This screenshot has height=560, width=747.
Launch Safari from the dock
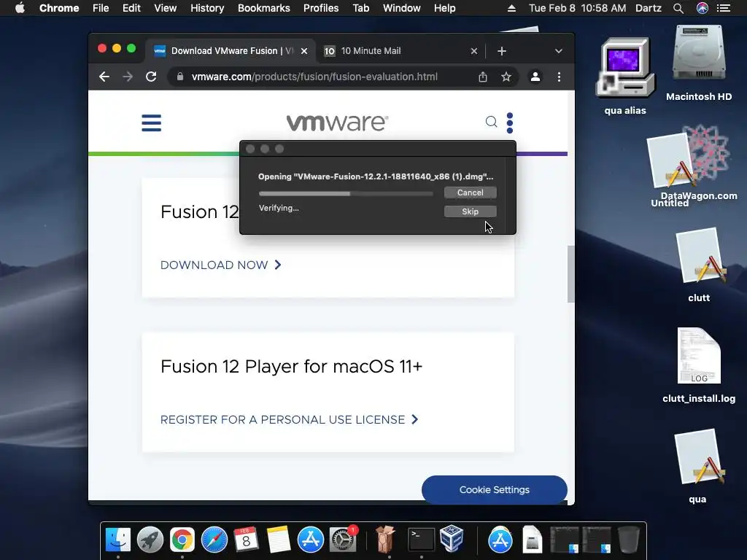pyautogui.click(x=214, y=540)
